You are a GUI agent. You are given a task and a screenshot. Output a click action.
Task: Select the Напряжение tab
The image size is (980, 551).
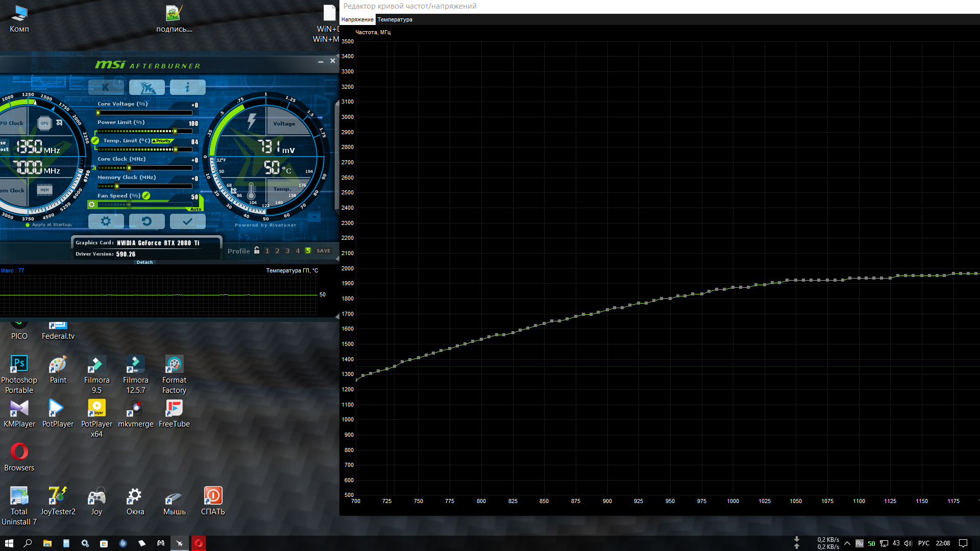tap(357, 19)
